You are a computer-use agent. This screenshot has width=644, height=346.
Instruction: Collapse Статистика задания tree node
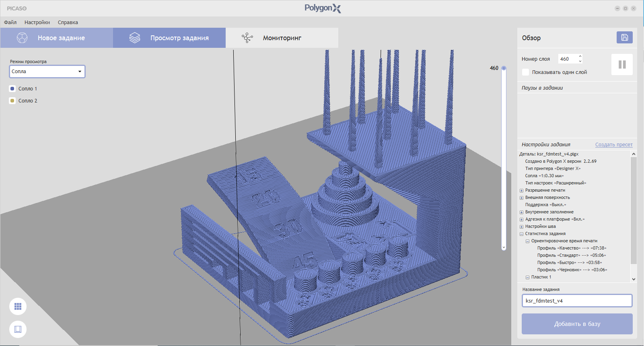coord(521,234)
